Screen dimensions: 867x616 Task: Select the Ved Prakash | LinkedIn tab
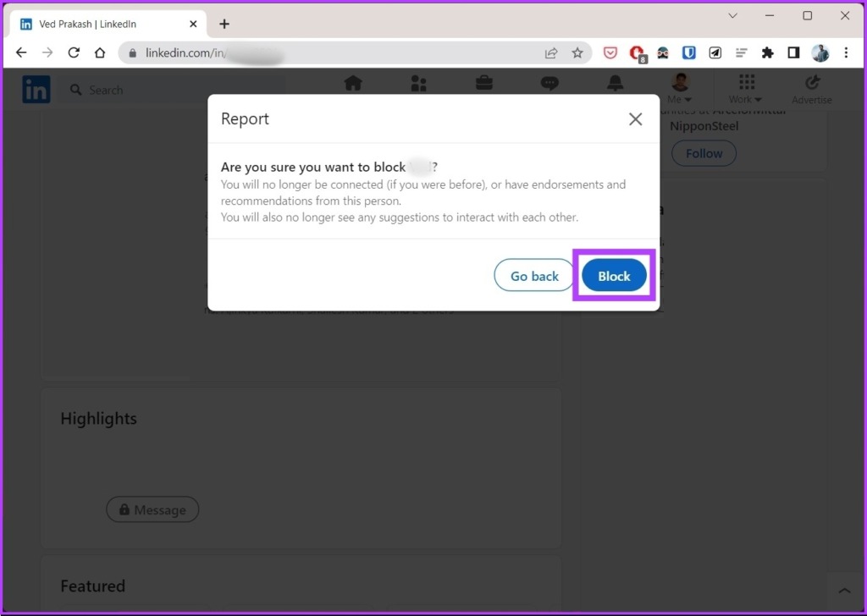pos(108,25)
